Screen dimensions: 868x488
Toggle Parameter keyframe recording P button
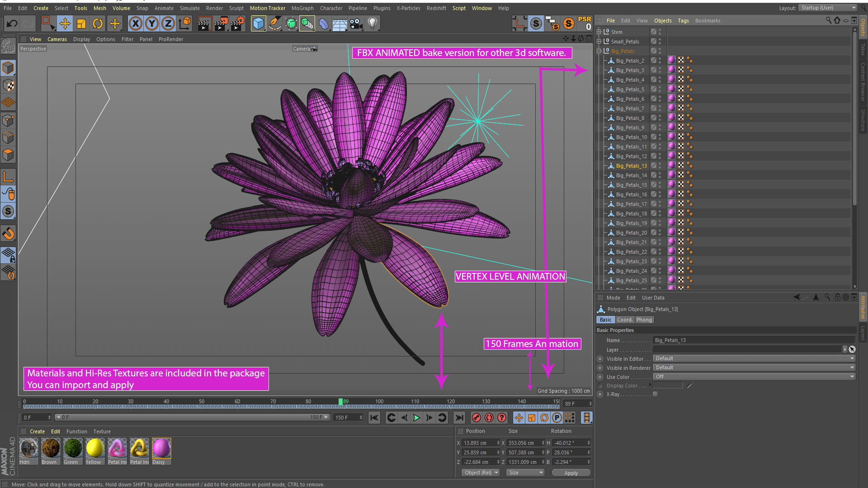click(x=557, y=418)
